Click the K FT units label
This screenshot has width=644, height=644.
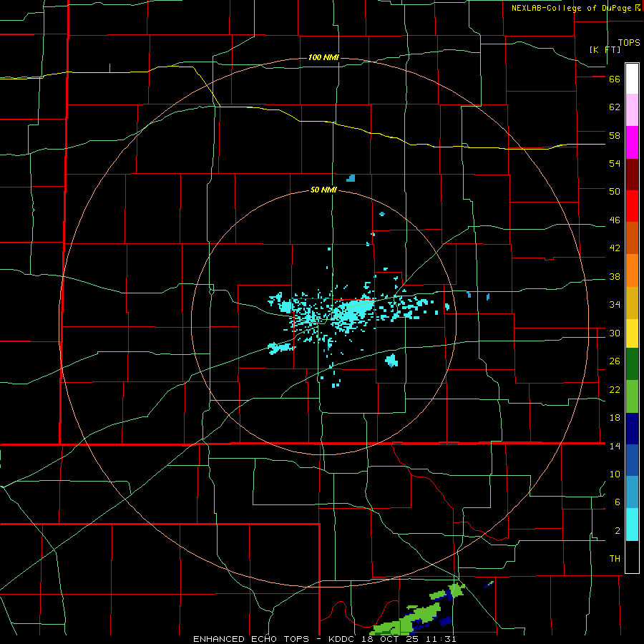pyautogui.click(x=605, y=49)
